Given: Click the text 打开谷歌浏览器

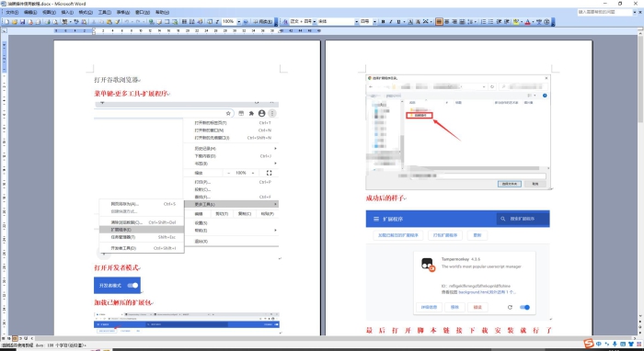Looking at the screenshot, I should (117, 80).
